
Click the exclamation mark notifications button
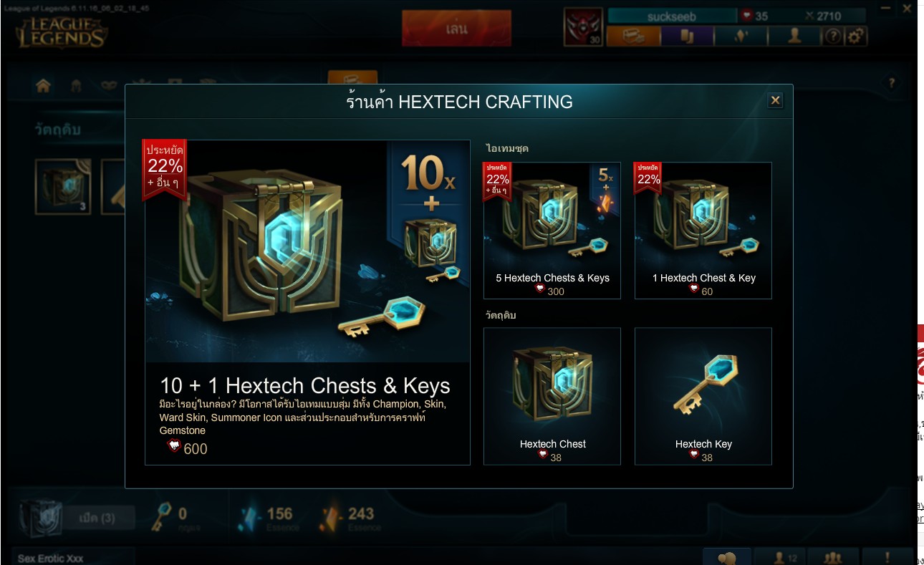(887, 558)
